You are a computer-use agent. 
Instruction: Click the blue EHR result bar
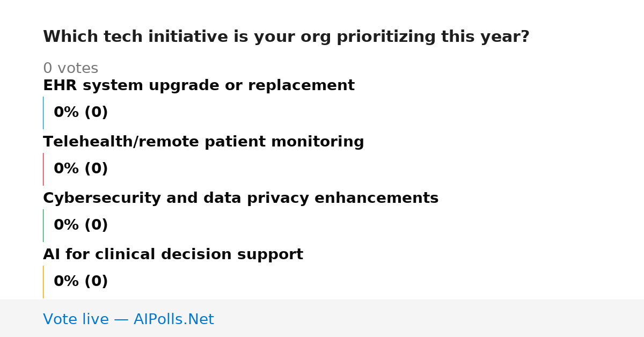coord(43,113)
